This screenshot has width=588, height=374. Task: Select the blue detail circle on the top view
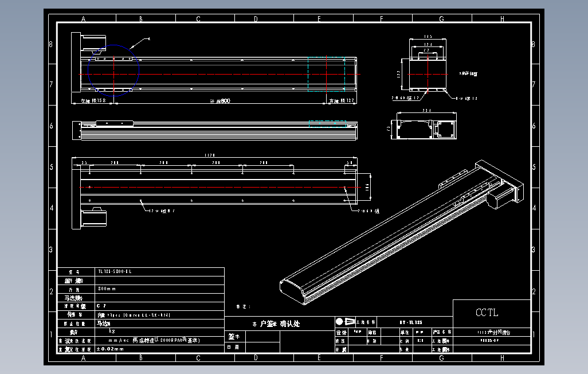(x=113, y=71)
